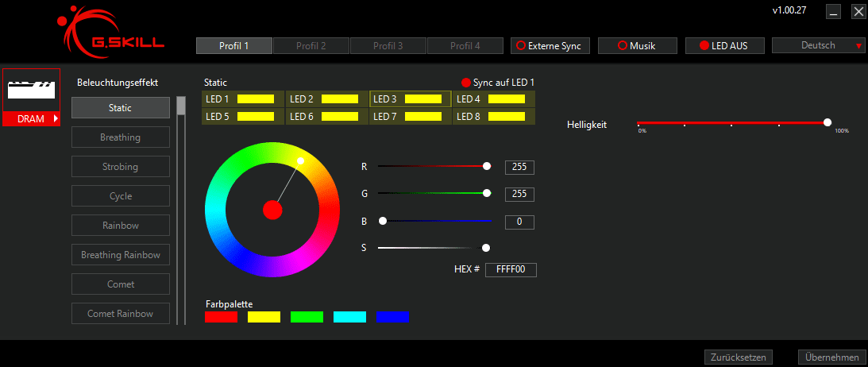868x367 pixels.
Task: Select LED 6 color cell
Action: [x=327, y=116]
